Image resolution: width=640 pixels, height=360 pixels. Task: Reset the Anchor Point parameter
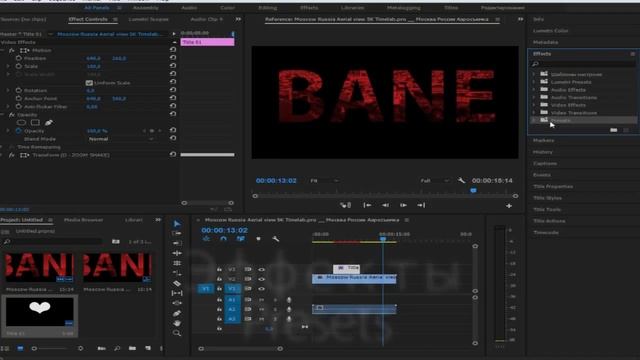pyautogui.click(x=173, y=98)
